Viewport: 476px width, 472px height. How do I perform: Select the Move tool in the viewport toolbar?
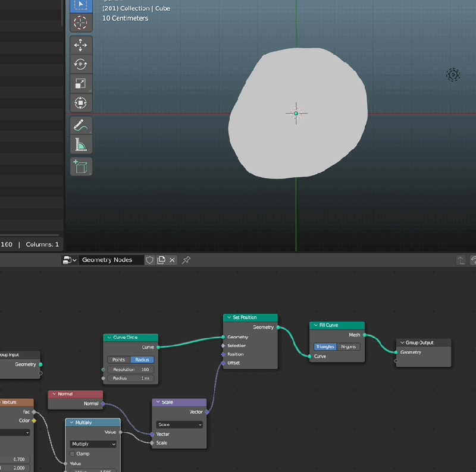(81, 45)
